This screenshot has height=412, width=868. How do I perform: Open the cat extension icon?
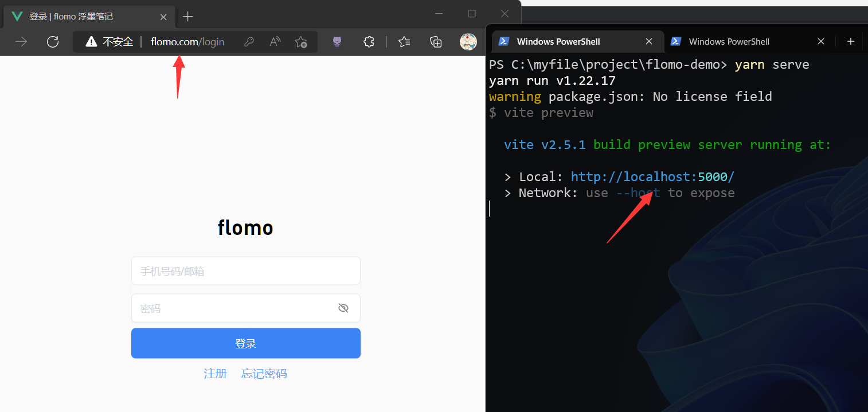pos(338,41)
